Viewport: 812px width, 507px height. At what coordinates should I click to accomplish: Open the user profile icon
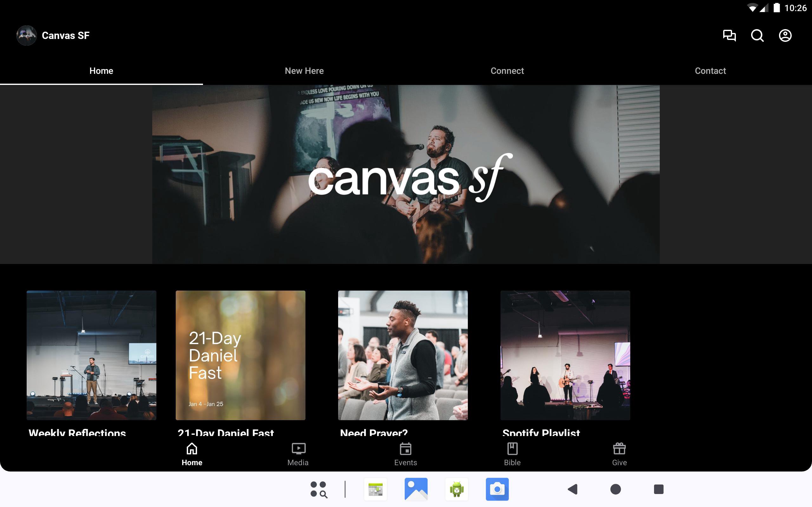785,35
